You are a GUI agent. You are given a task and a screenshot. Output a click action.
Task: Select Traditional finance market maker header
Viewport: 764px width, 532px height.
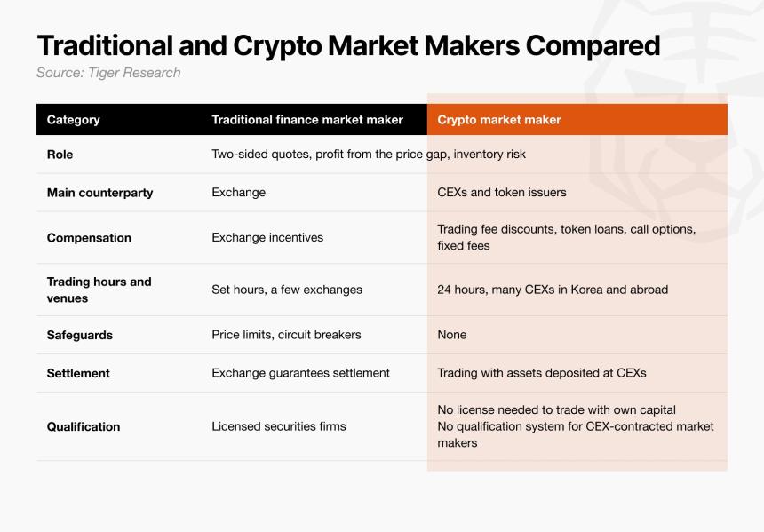pos(307,120)
